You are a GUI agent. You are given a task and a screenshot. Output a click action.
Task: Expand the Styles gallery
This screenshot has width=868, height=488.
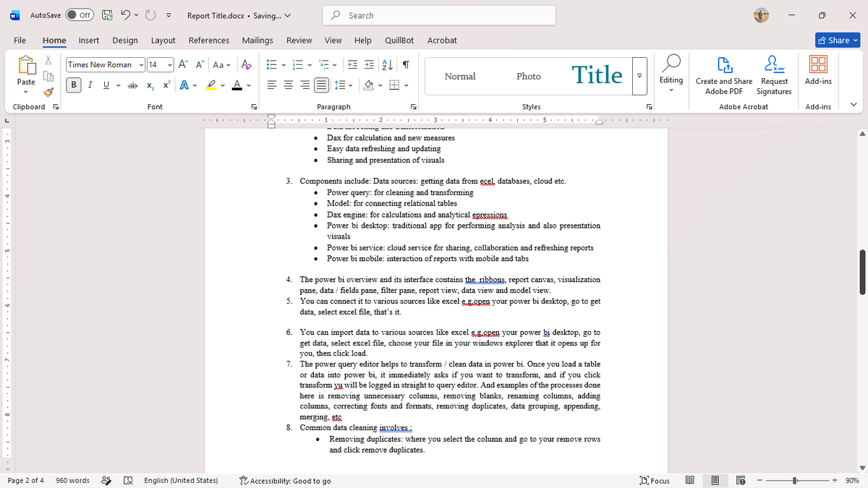pos(639,76)
